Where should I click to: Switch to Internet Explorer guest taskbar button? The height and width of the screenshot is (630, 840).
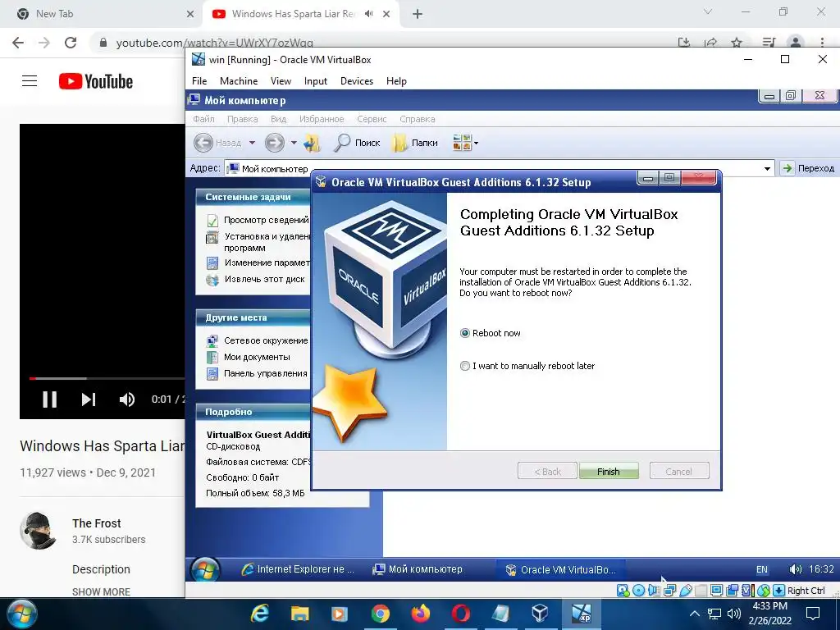(x=298, y=569)
